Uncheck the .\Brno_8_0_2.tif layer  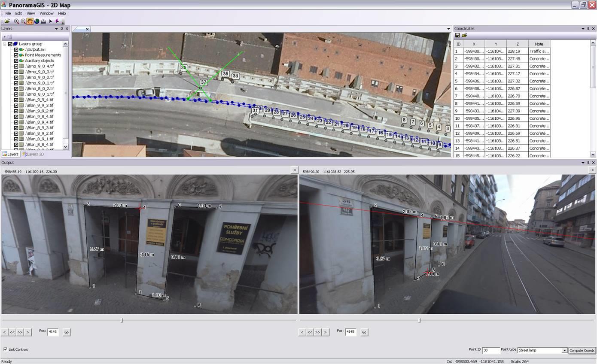16,88
